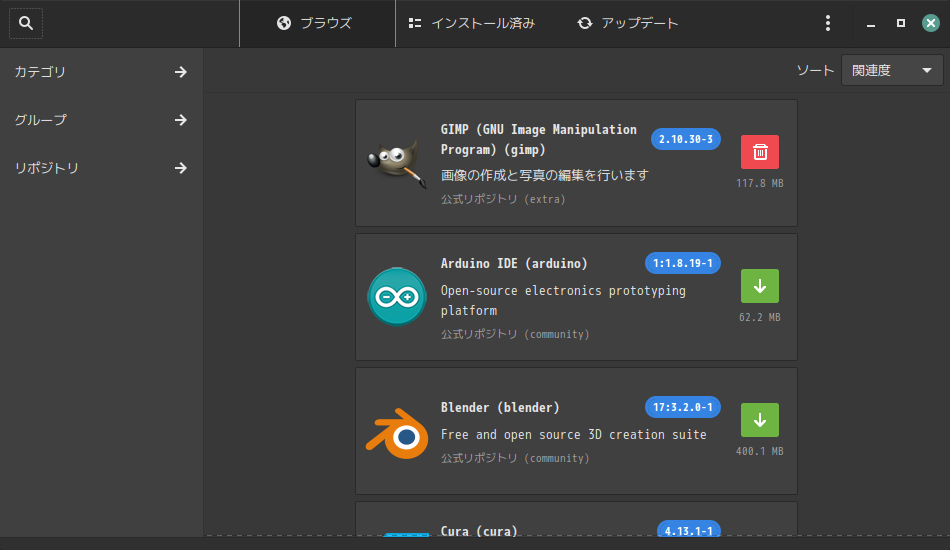
Task: Open the three-dot options menu
Action: (x=828, y=23)
